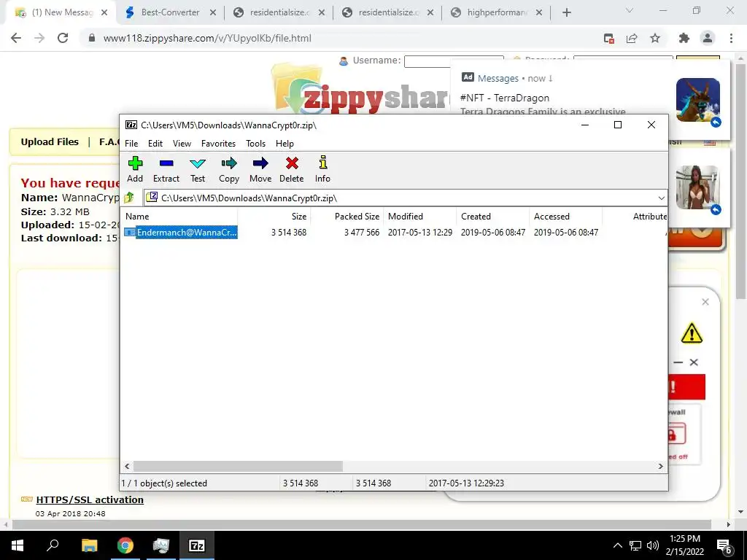Click the 7-Zip path address field

[400, 198]
